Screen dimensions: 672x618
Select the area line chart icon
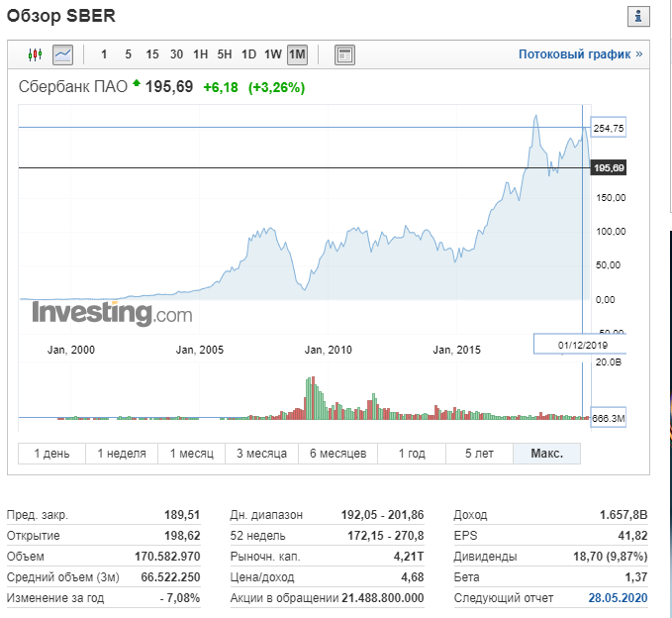click(62, 54)
